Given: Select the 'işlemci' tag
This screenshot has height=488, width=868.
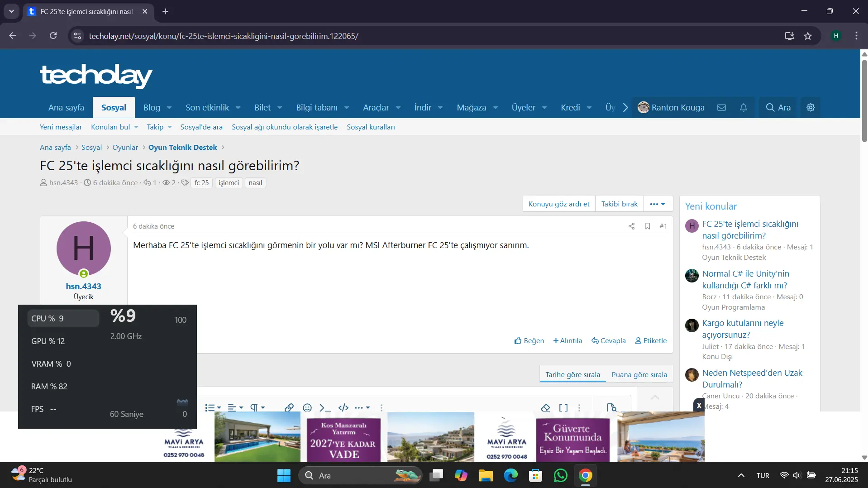Looking at the screenshot, I should pyautogui.click(x=229, y=183).
